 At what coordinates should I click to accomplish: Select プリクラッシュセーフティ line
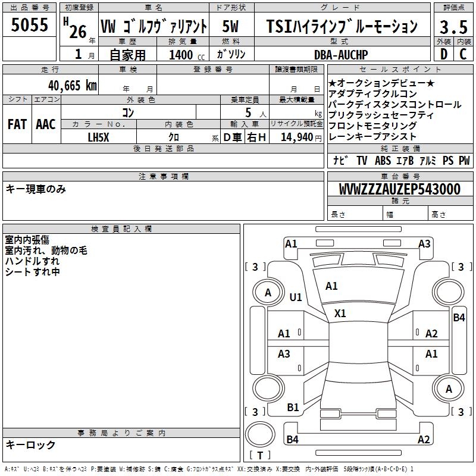tap(381, 115)
